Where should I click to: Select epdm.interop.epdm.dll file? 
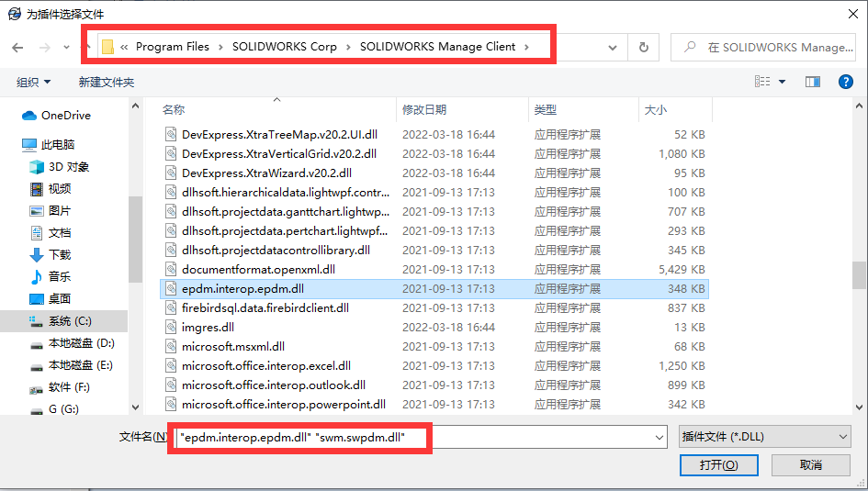[434, 288]
